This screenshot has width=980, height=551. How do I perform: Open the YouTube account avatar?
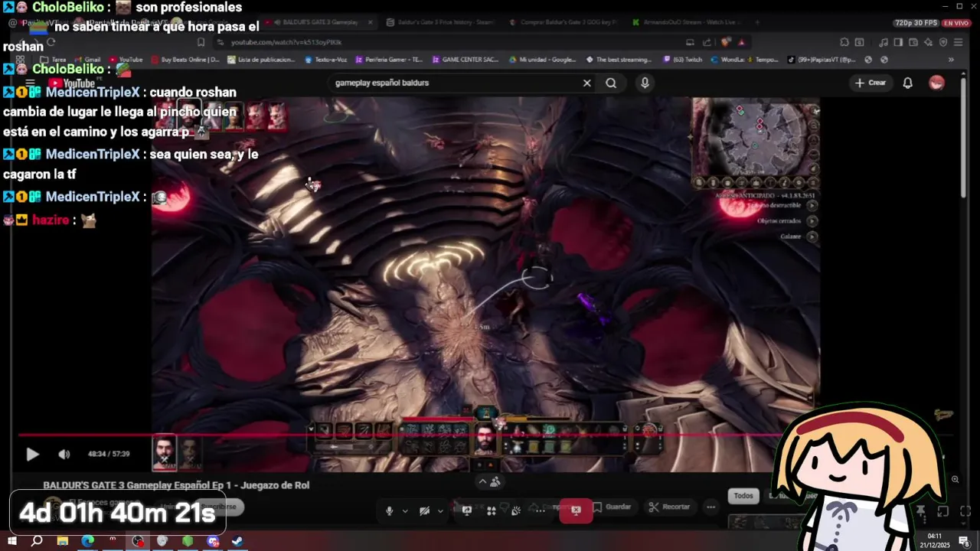click(936, 83)
